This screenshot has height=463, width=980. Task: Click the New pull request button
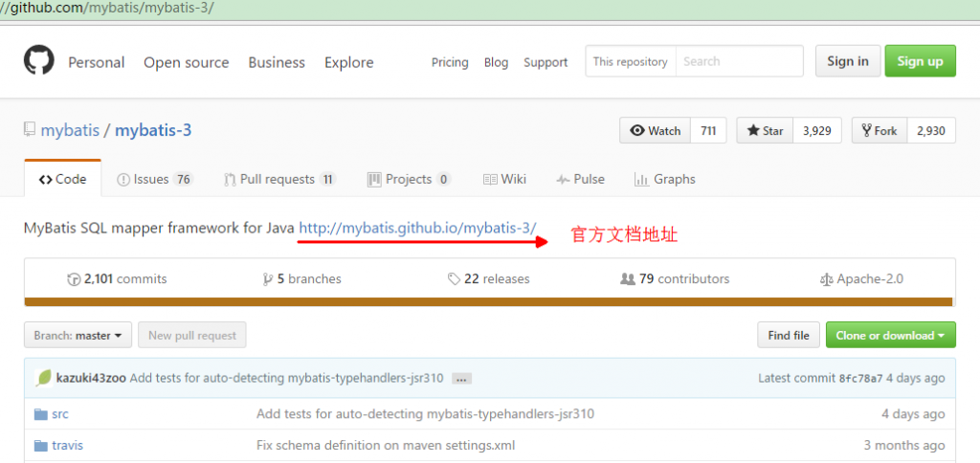coord(191,335)
